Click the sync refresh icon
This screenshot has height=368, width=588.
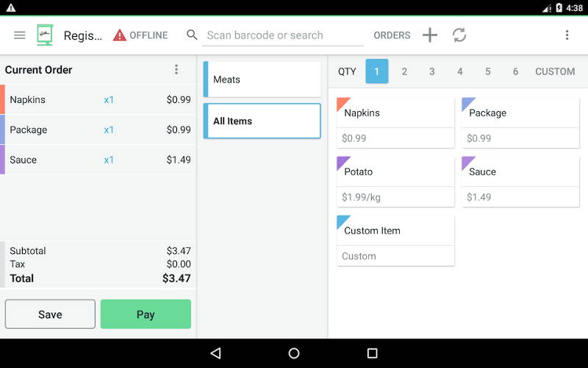click(x=459, y=35)
